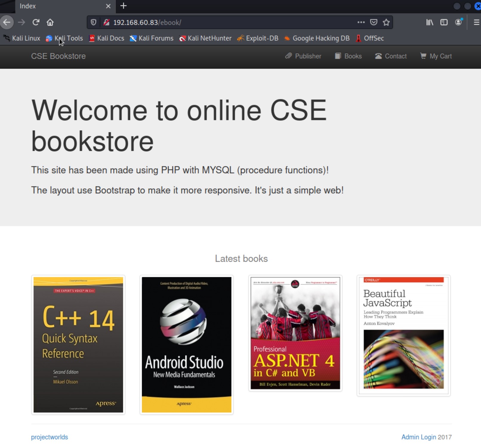This screenshot has width=481, height=448.
Task: Open the Kali Linux bookmark
Action: point(21,38)
